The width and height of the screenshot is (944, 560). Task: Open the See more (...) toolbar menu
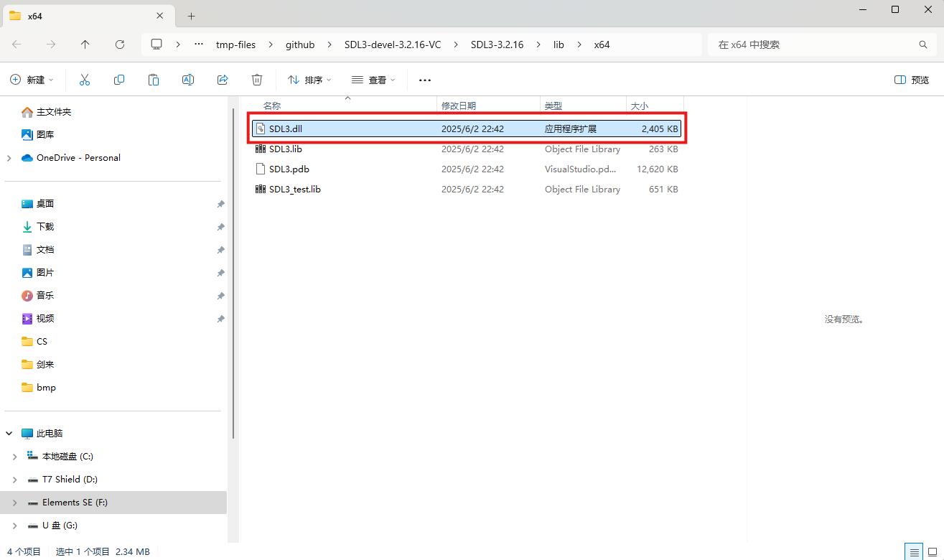424,80
